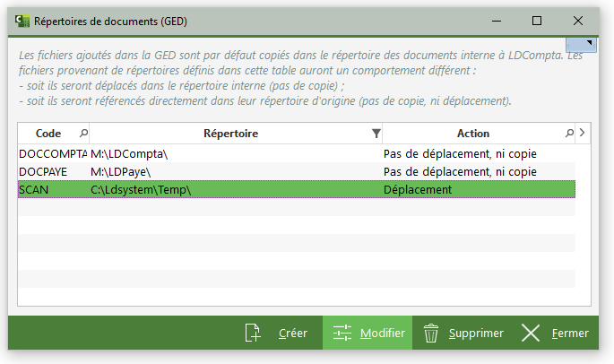Click the Supprimer trash can icon

coord(431,334)
